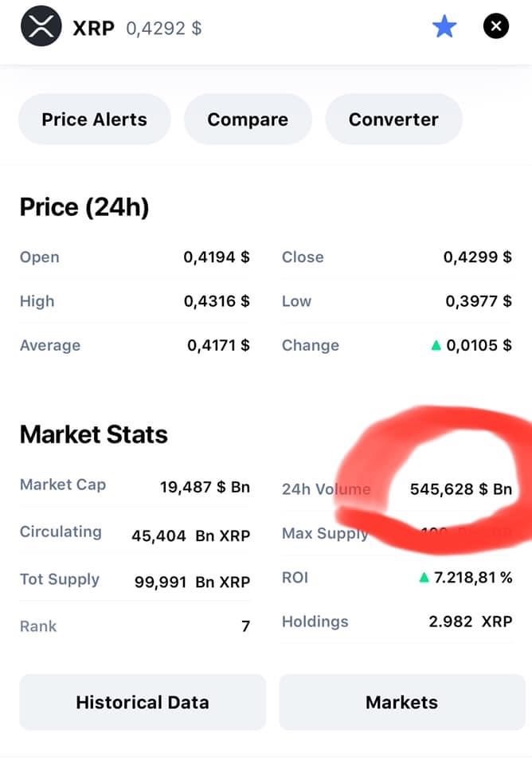The height and width of the screenshot is (765, 532).
Task: Select the High price value
Action: (x=217, y=301)
